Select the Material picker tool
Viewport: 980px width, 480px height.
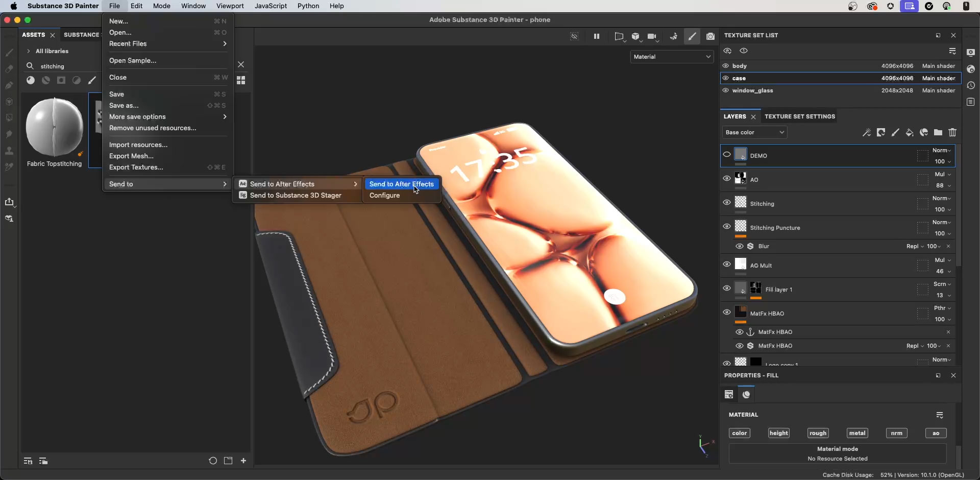[x=9, y=167]
